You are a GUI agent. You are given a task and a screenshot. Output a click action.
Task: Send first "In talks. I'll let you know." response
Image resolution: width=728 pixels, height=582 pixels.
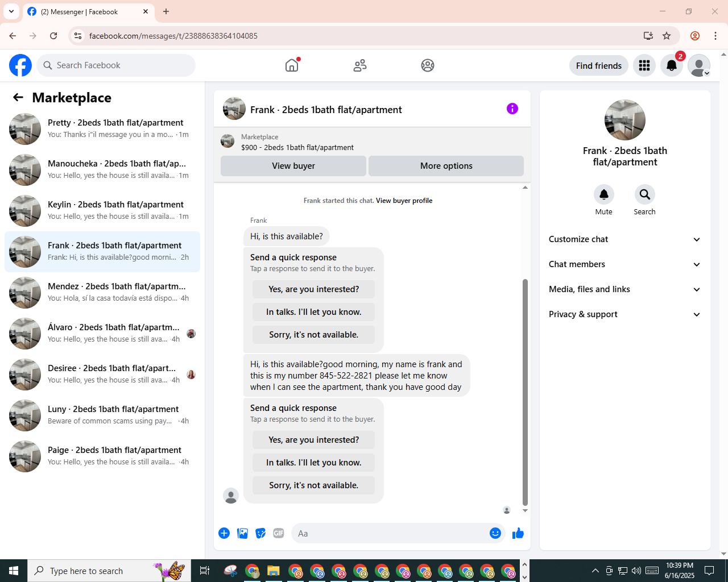pos(314,312)
